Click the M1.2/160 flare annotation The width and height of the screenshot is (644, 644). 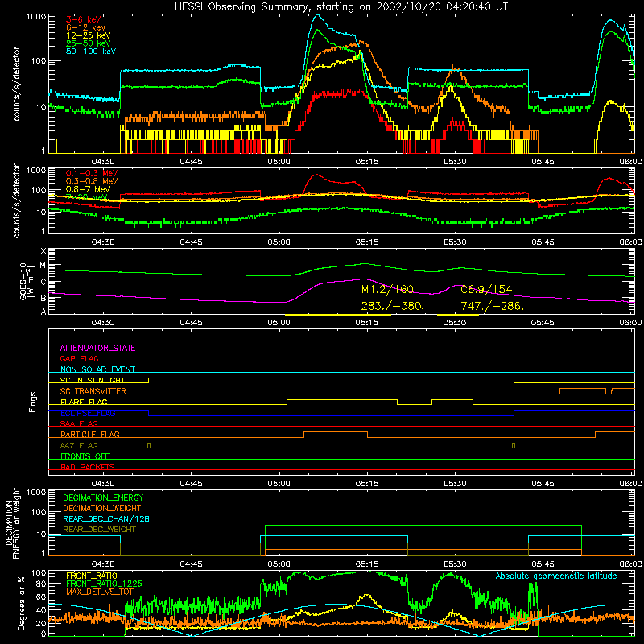point(387,290)
